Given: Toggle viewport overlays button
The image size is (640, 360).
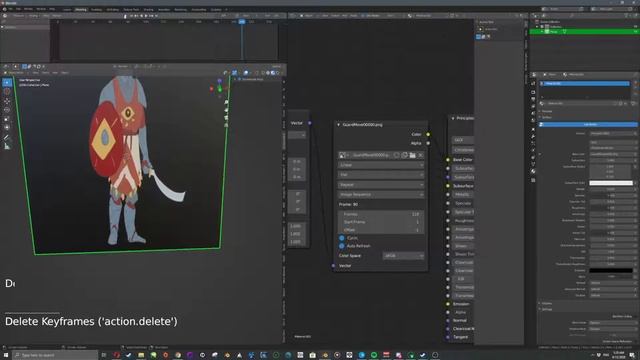Looking at the screenshot, I should click(x=246, y=73).
